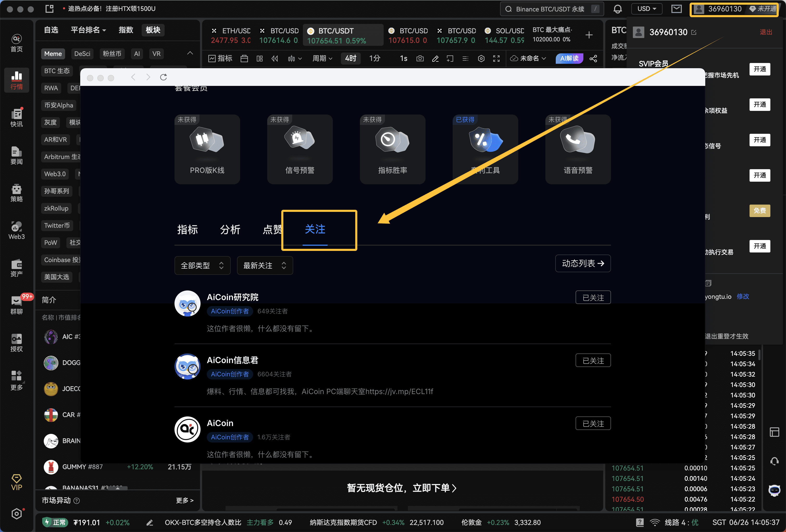The width and height of the screenshot is (786, 532).
Task: Open the settings hexagon icon in sidebar
Action: [x=16, y=514]
